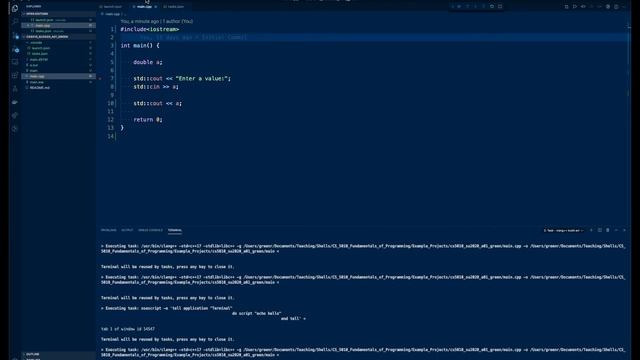This screenshot has height=360, width=640.
Task: Open the Source Control view
Action: tap(15, 36)
